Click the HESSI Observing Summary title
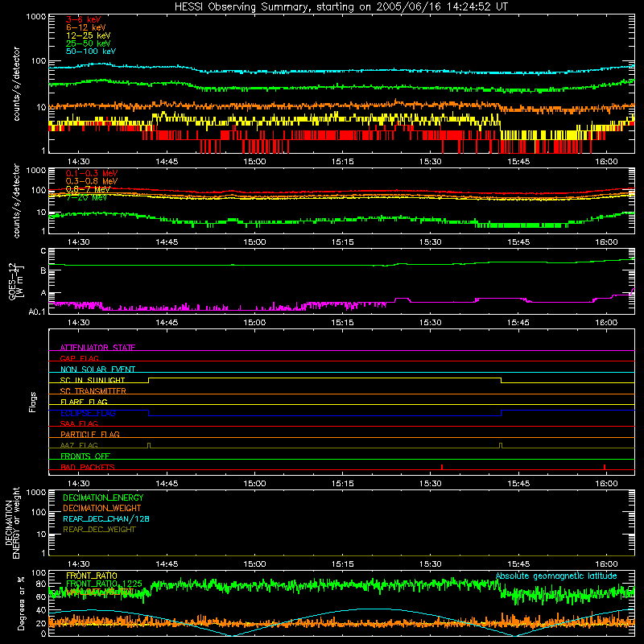Image resolution: width=644 pixels, height=644 pixels. [341, 7]
